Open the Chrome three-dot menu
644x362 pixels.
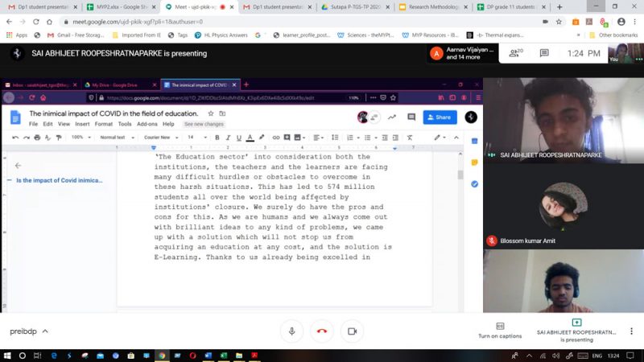click(x=635, y=22)
